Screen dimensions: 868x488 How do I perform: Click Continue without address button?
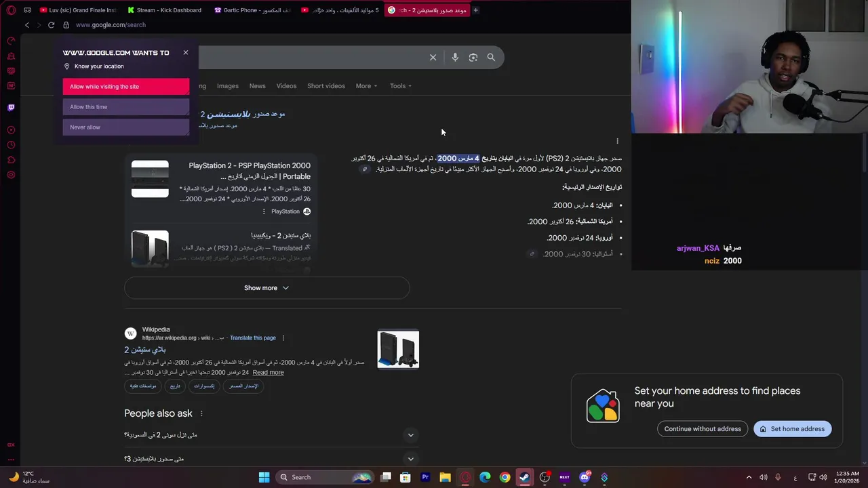click(x=703, y=429)
